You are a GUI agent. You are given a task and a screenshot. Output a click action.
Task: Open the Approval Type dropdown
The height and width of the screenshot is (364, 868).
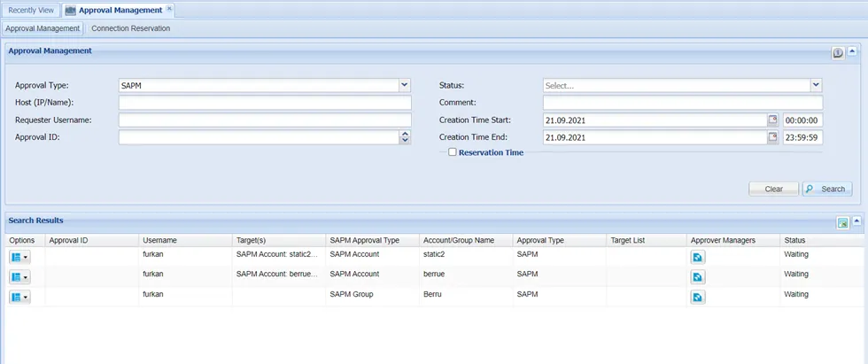[x=405, y=85]
